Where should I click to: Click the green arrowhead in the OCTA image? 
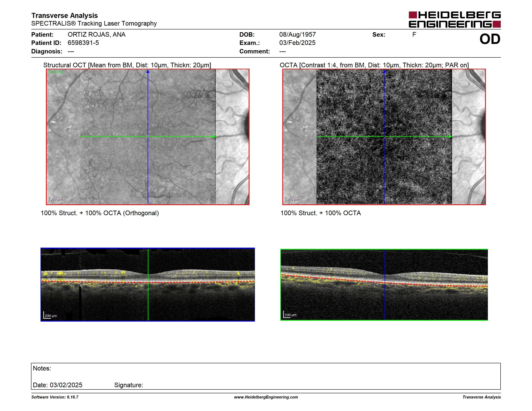[450, 137]
